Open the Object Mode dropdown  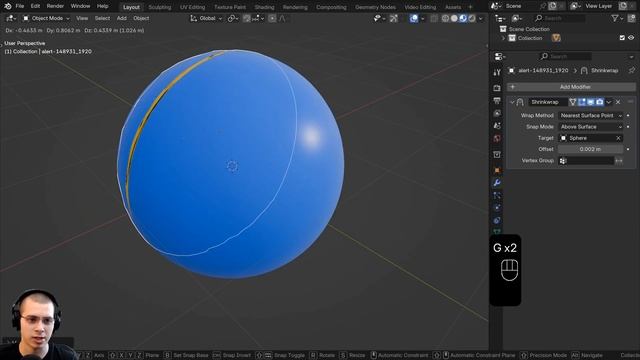pyautogui.click(x=46, y=18)
